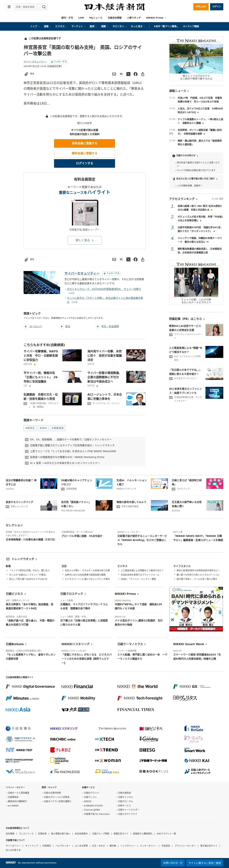The height and width of the screenshot is (868, 229).
Task: Expand the 速報 navigation dropdown
Action: pos(47,26)
